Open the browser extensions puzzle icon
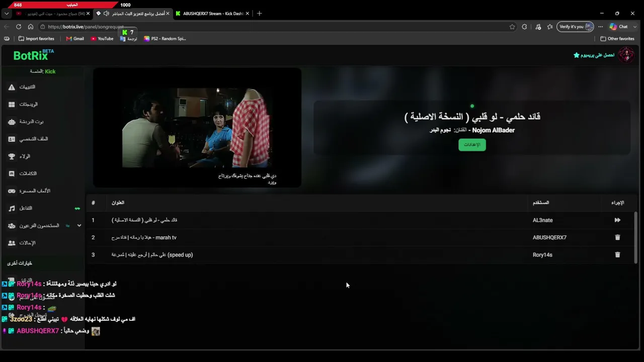644x362 pixels. [524, 27]
